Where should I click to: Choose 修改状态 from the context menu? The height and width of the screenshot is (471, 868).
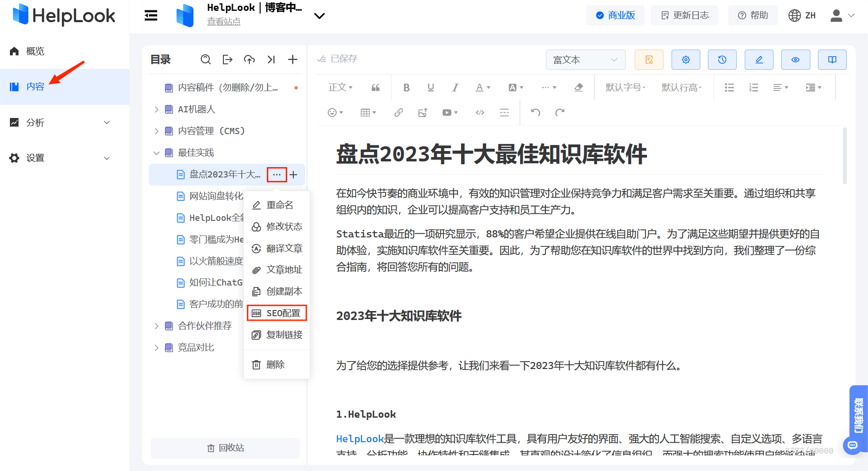[x=277, y=227]
